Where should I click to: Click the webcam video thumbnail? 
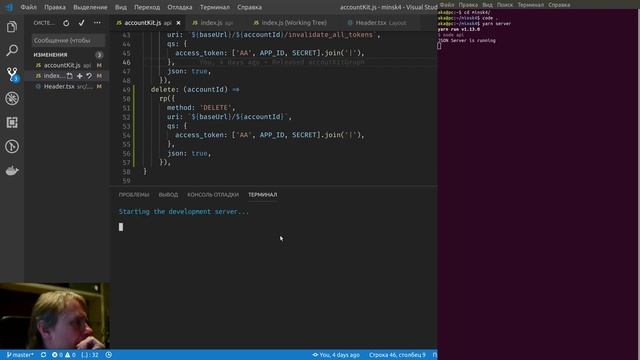click(55, 315)
